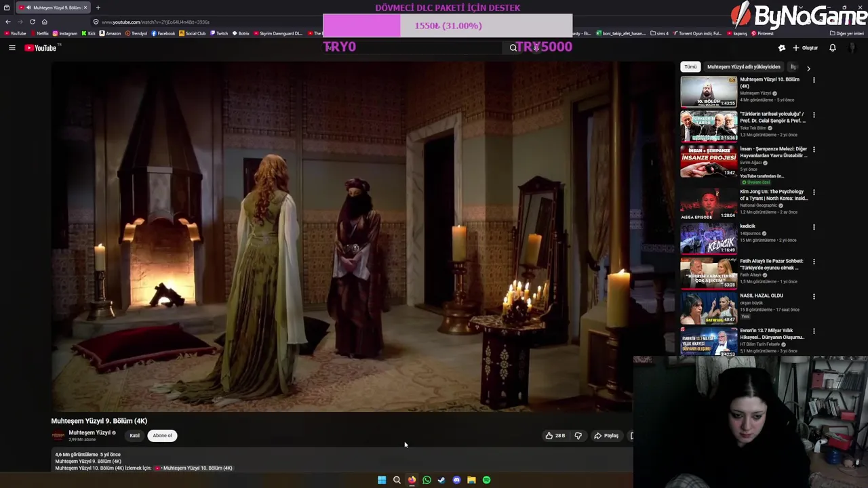This screenshot has height=488, width=868.
Task: Open options for Muhteşem Yüzyıl 10. Bölüm video
Action: coord(814,80)
